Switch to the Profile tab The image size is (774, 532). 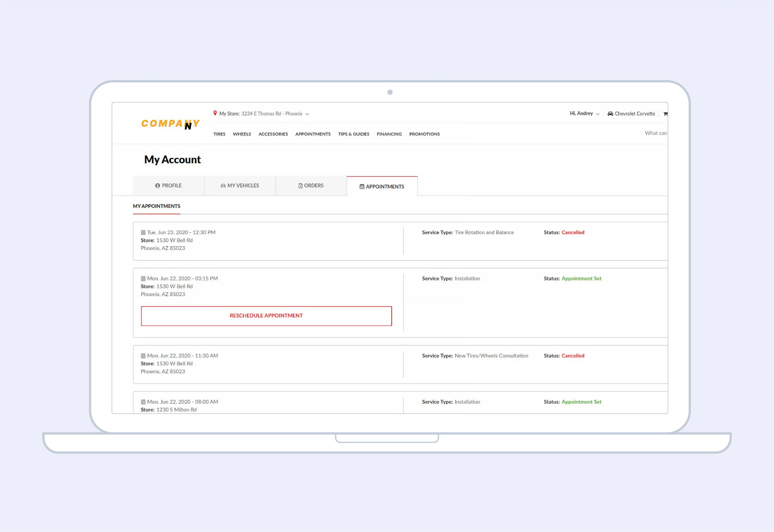(169, 186)
